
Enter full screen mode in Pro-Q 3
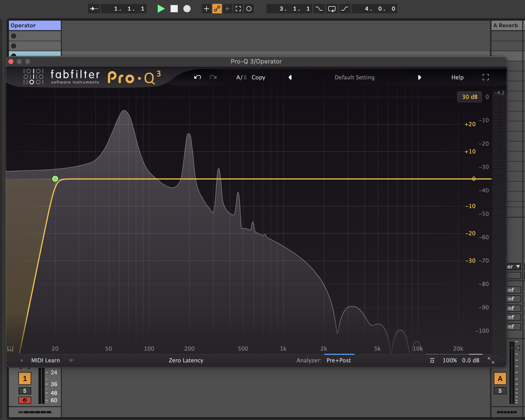(486, 77)
